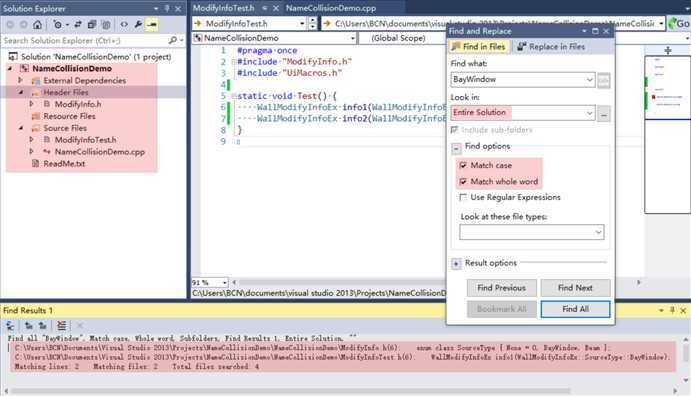Switch to Find in Files tab

point(479,46)
